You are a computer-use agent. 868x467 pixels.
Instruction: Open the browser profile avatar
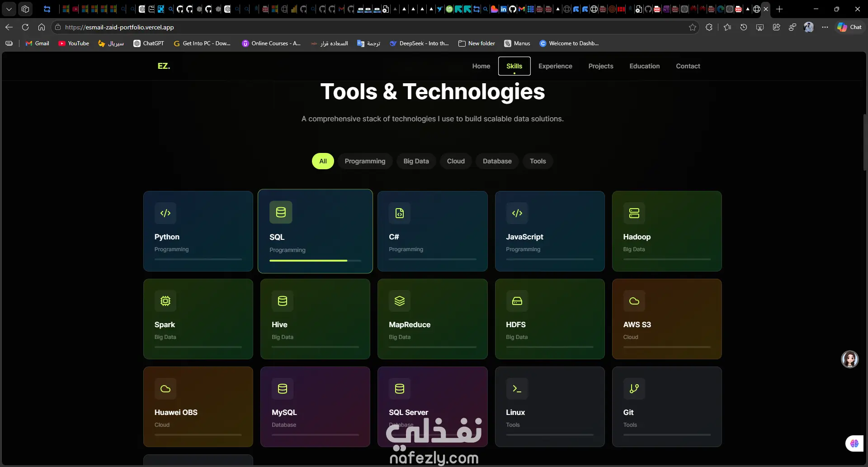coord(809,27)
